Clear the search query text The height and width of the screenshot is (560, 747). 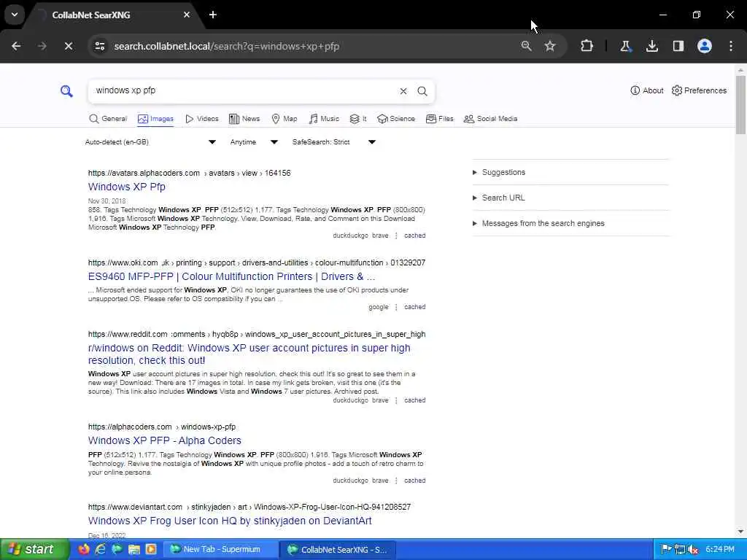click(x=403, y=91)
